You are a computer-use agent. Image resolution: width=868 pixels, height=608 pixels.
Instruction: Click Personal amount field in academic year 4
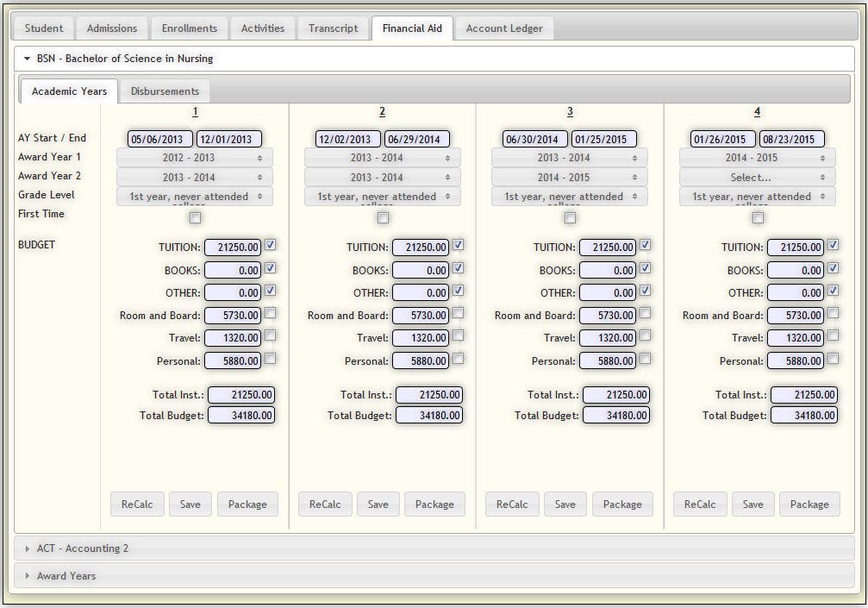click(796, 361)
